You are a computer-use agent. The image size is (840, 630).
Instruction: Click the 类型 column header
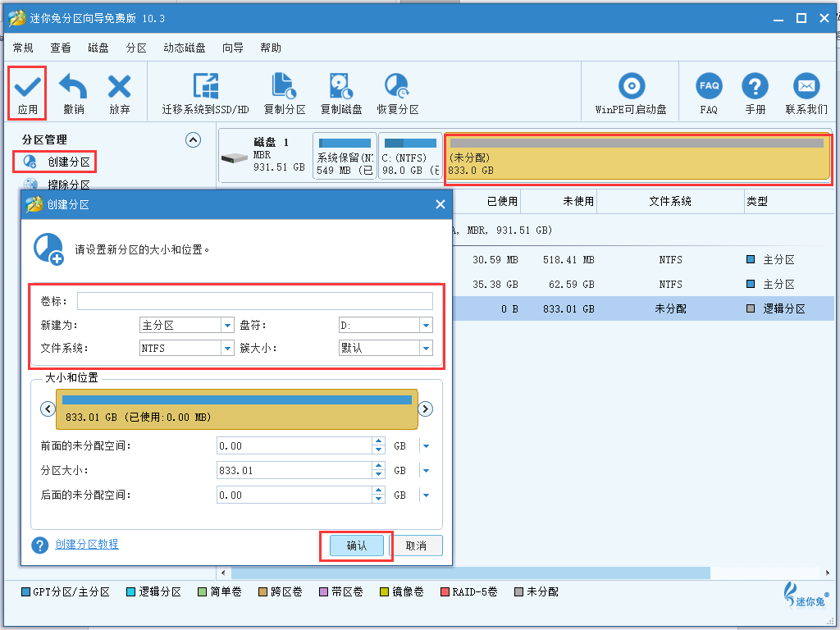[757, 202]
